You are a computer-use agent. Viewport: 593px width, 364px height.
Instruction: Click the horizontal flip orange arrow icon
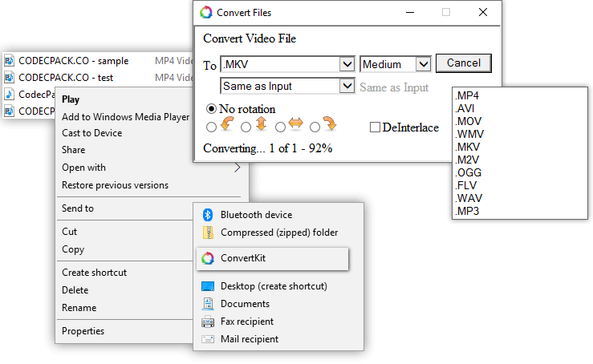[x=295, y=123]
